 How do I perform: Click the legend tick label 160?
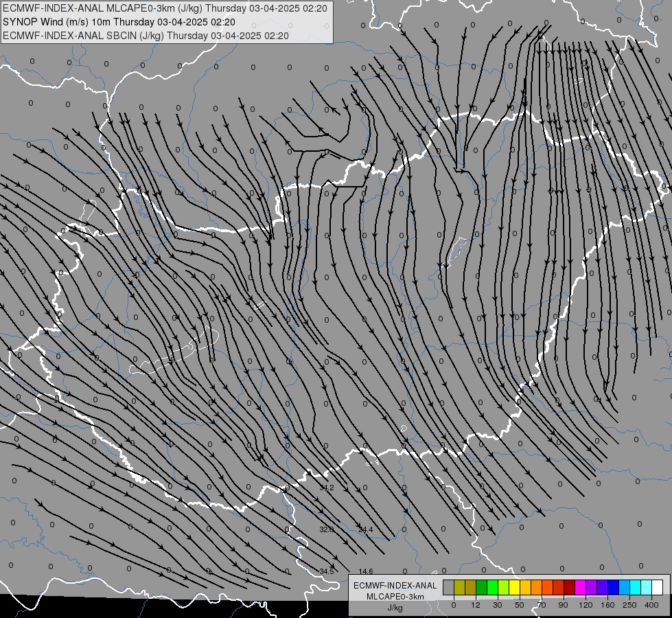tap(607, 605)
